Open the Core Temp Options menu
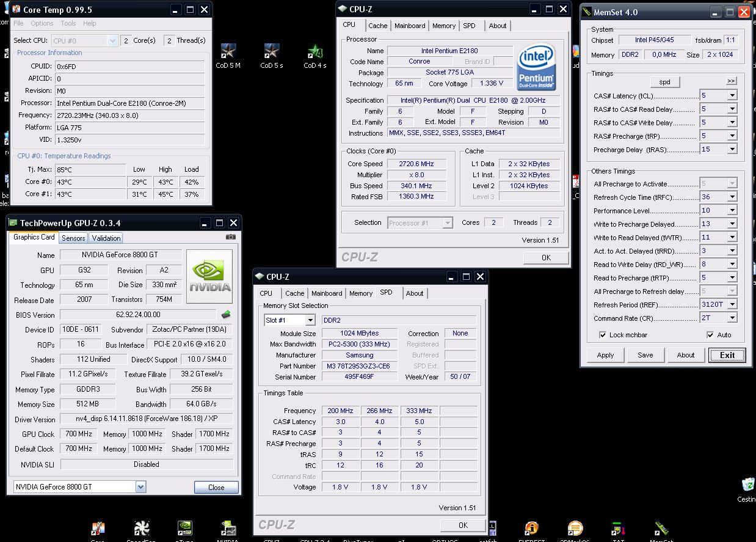Viewport: 756px width, 542px height. 42,23
